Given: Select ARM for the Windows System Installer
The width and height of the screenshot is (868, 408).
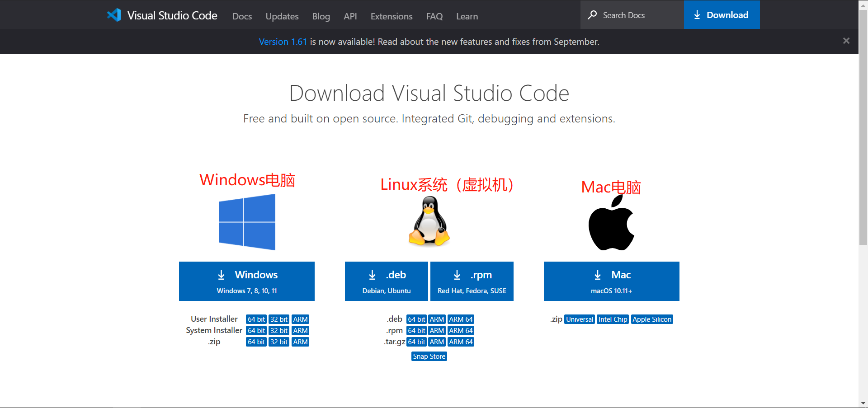Looking at the screenshot, I should (x=300, y=330).
